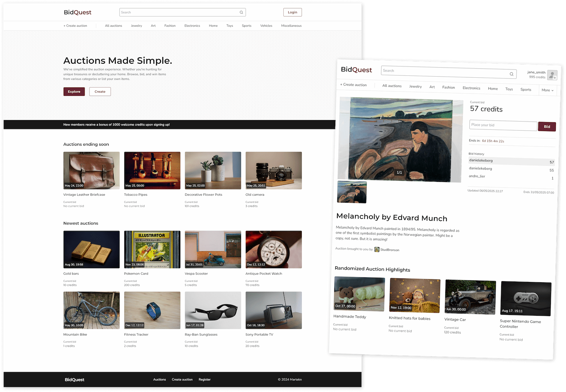The height and width of the screenshot is (392, 566).
Task: Select the small Melancholy painting thumbnail
Action: (352, 192)
